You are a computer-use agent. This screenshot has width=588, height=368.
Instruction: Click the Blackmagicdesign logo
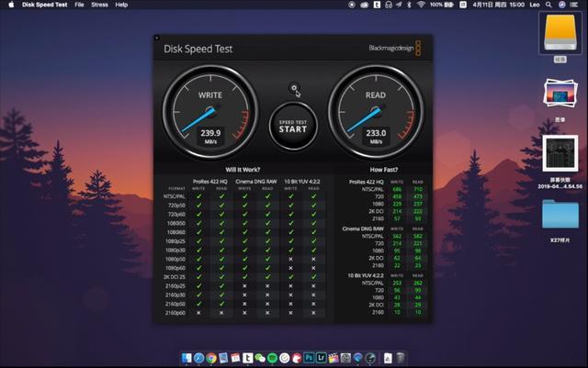(395, 49)
